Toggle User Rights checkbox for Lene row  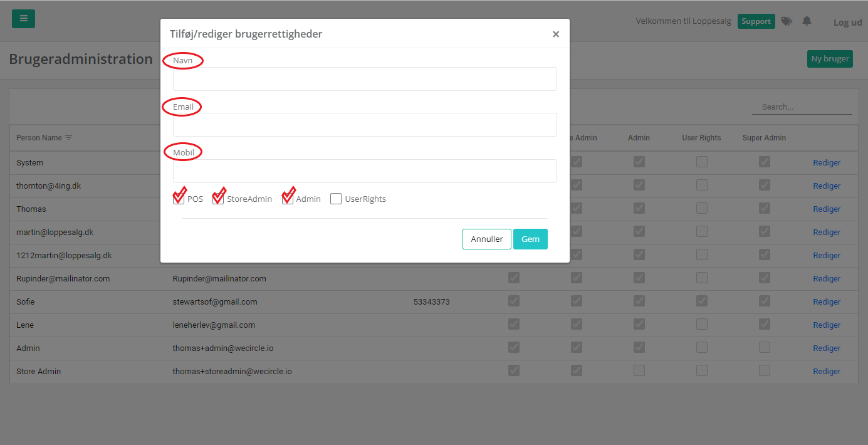(701, 324)
